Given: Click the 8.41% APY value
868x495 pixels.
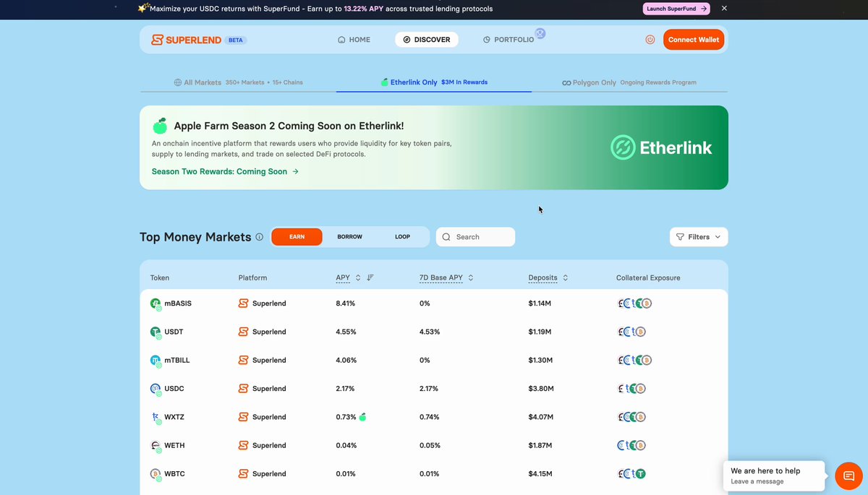Looking at the screenshot, I should pos(346,304).
